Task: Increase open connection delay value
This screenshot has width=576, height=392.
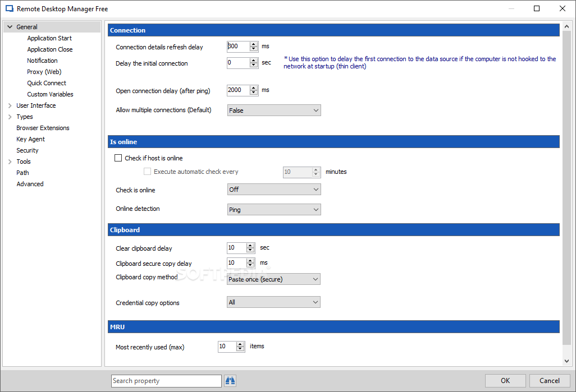Action: click(x=254, y=88)
